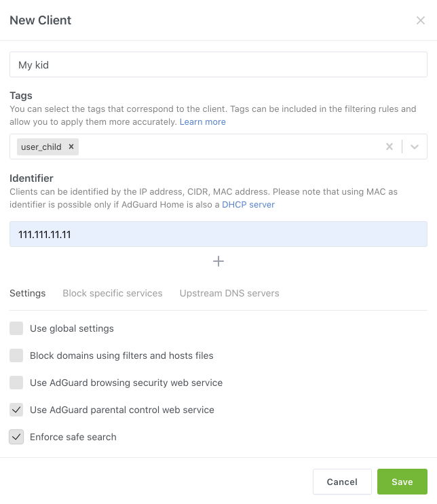Click inside the tags selection box
The width and height of the screenshot is (437, 504).
[224, 147]
